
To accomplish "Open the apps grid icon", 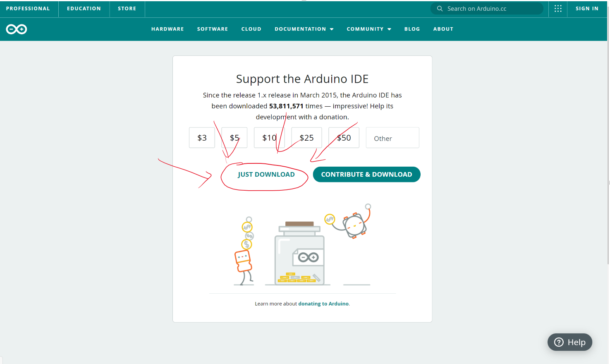I will pos(558,9).
